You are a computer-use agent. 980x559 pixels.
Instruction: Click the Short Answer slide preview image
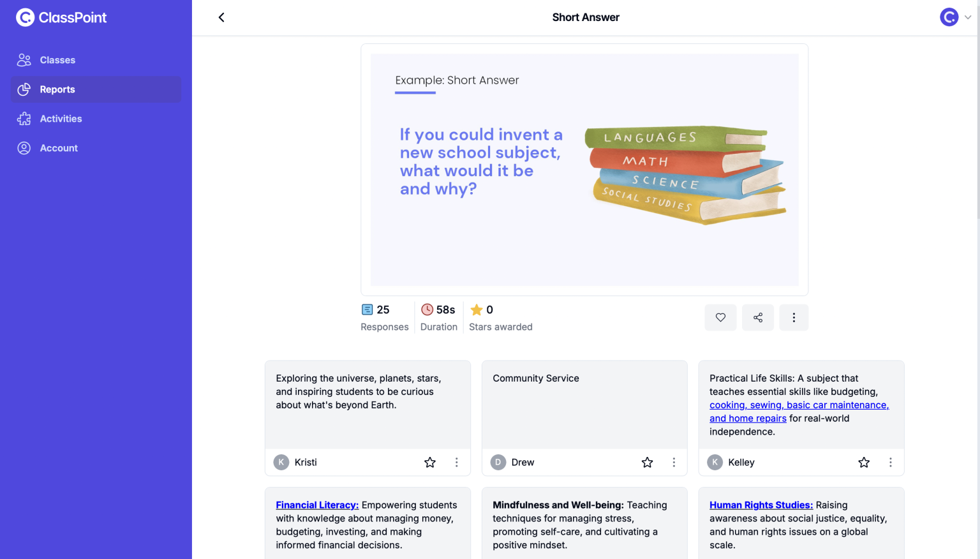tap(584, 169)
